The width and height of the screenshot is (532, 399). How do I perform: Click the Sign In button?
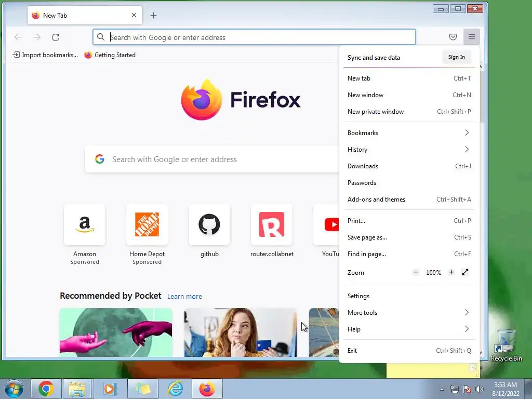pyautogui.click(x=456, y=57)
